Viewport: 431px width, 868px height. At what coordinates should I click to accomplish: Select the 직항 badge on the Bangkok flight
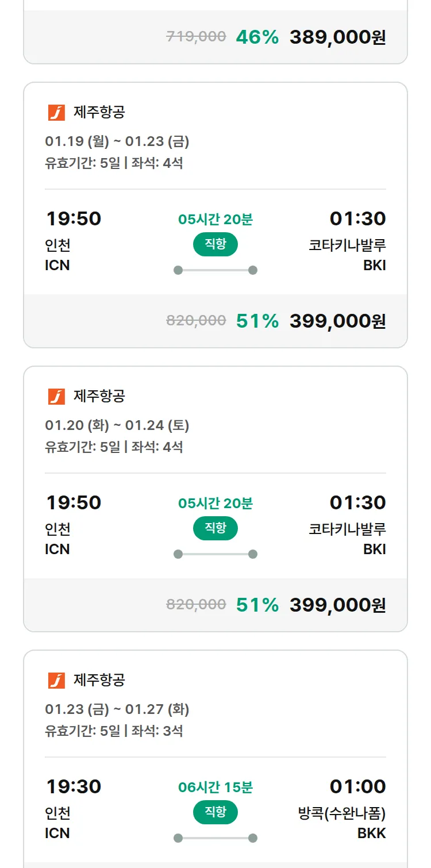coord(215,812)
